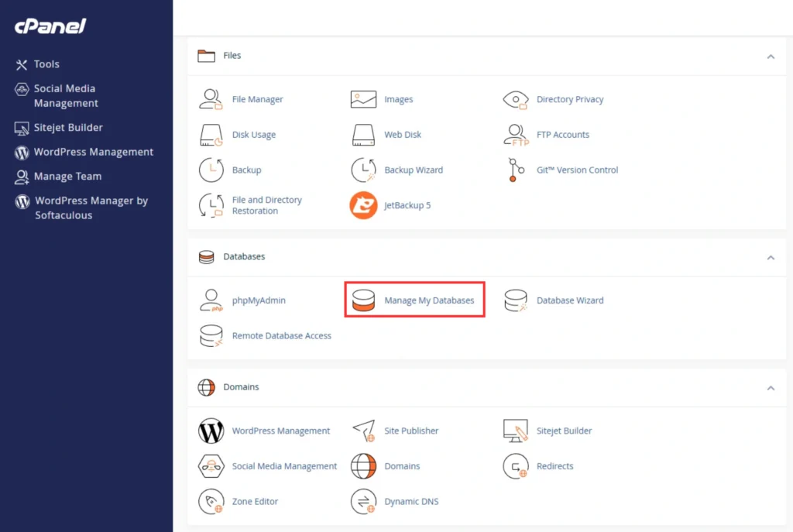Open the Disk Usage link
The image size is (793, 532).
254,135
